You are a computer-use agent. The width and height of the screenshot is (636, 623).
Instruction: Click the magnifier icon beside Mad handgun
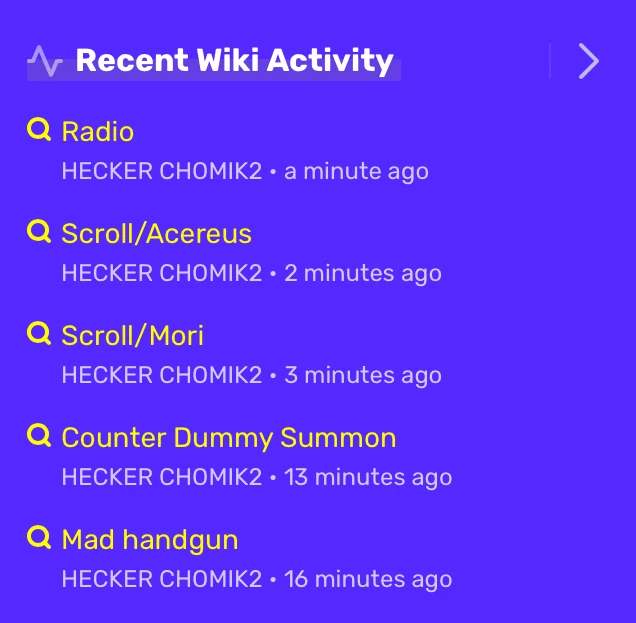pyautogui.click(x=39, y=538)
